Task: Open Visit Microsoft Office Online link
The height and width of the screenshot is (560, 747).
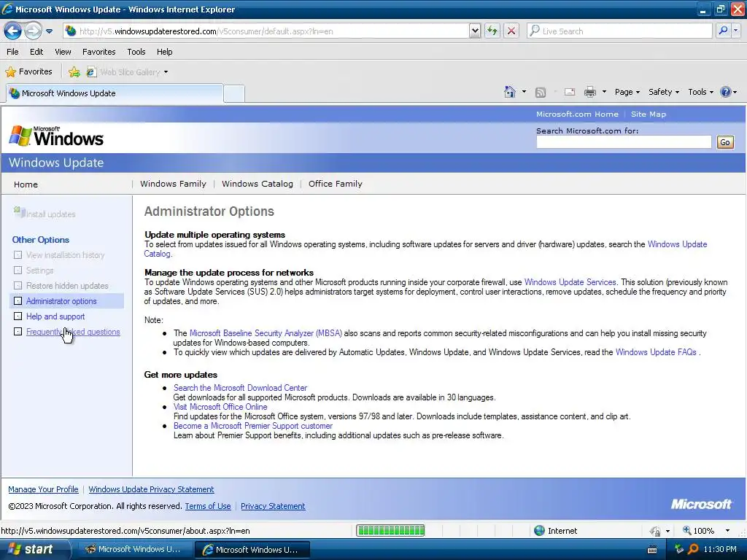Action: 220,407
